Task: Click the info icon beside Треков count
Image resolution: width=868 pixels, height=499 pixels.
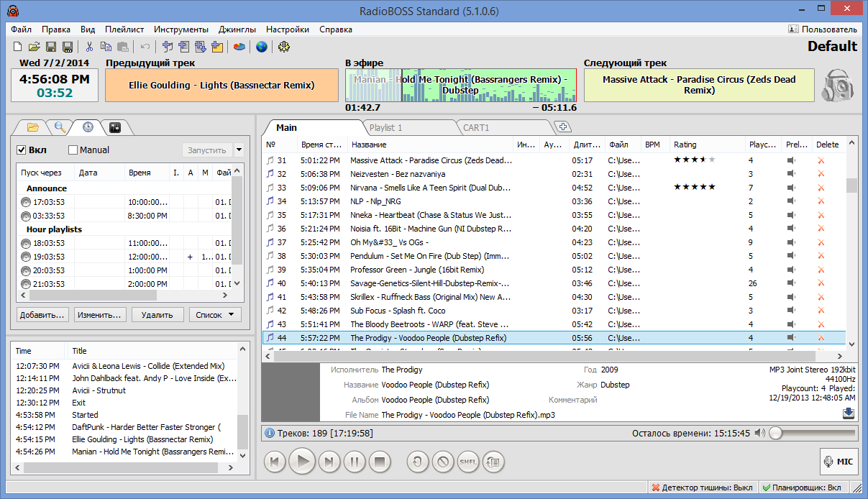Action: pyautogui.click(x=270, y=434)
